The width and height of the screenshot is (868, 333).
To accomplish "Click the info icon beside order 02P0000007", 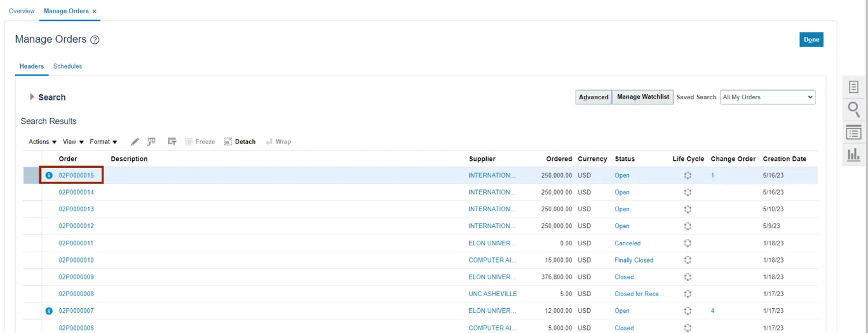I will 49,311.
